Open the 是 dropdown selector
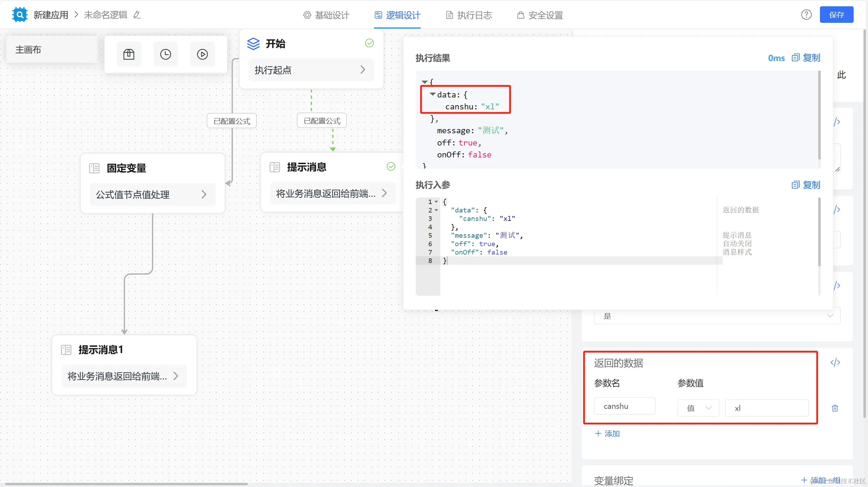The width and height of the screenshot is (868, 487). (x=717, y=316)
